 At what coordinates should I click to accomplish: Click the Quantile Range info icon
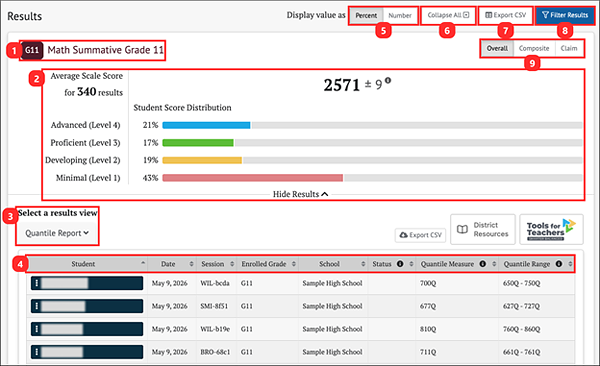[559, 264]
